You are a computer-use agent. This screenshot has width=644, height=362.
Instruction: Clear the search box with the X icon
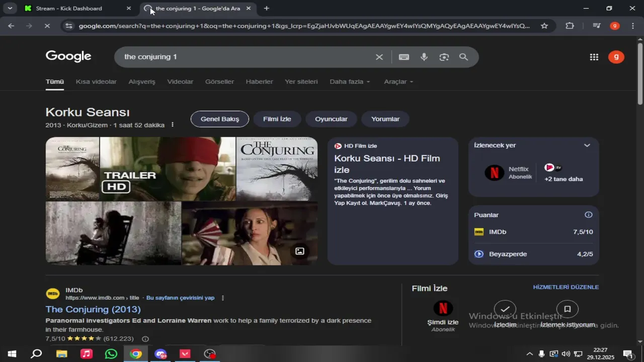click(379, 57)
